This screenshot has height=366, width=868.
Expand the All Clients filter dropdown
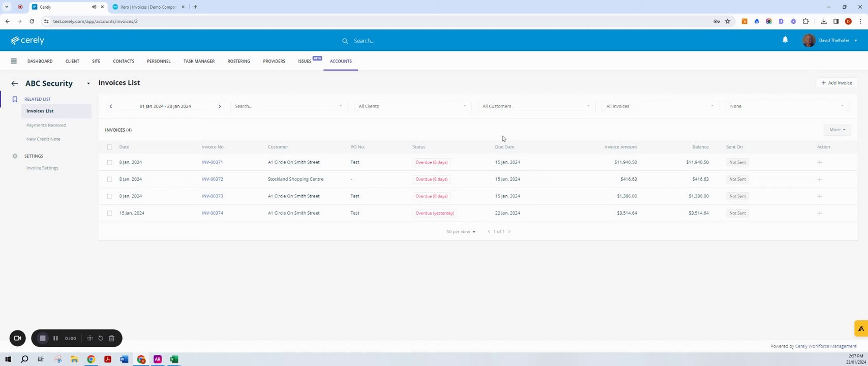coord(412,106)
